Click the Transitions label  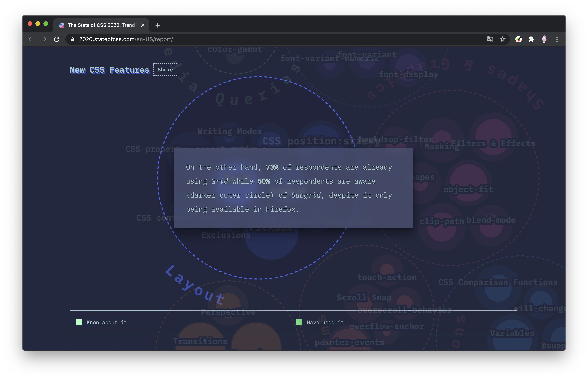[x=200, y=341]
